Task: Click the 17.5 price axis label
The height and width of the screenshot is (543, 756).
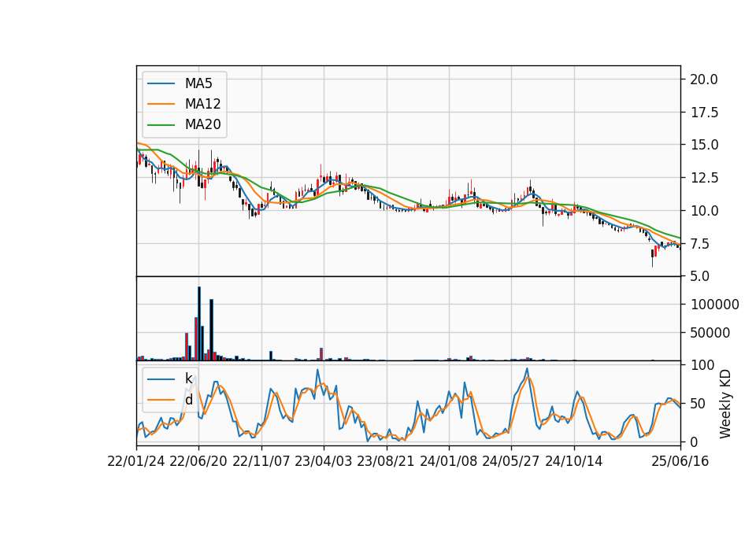Action: pyautogui.click(x=704, y=113)
